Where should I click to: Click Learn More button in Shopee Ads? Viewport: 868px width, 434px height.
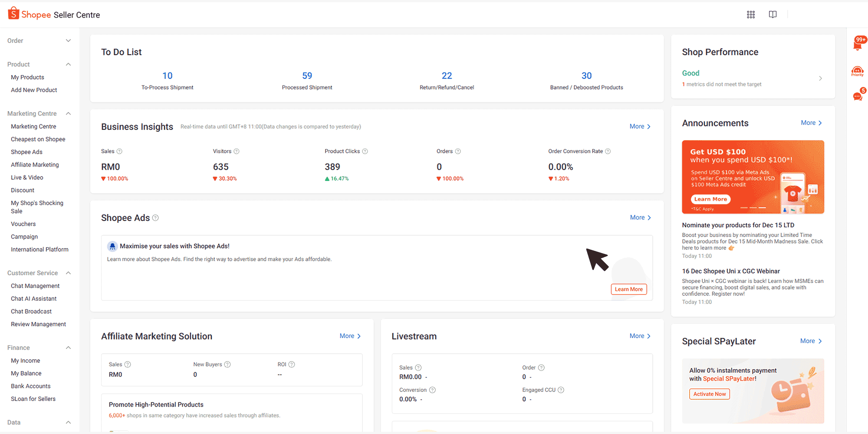[628, 289]
